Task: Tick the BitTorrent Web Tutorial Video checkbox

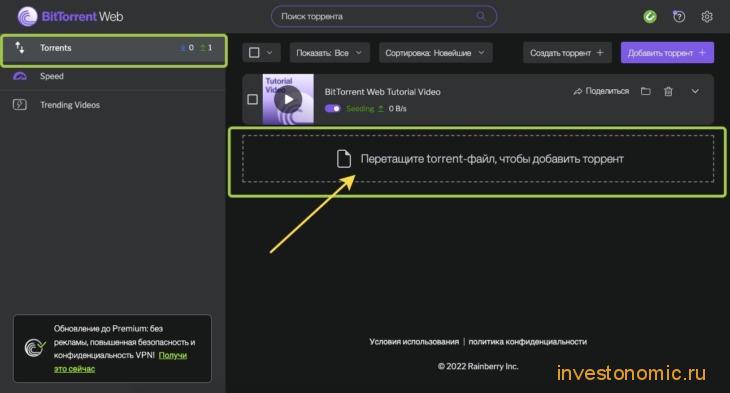Action: tap(252, 99)
